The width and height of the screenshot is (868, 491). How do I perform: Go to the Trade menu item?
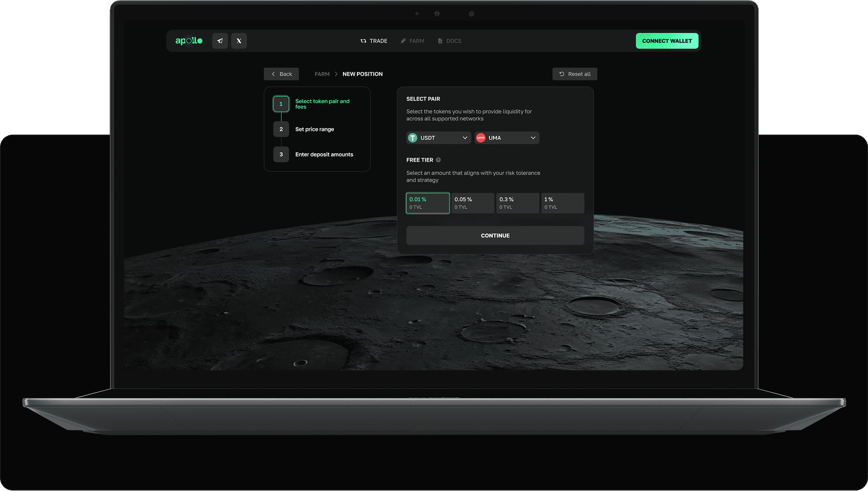[374, 41]
